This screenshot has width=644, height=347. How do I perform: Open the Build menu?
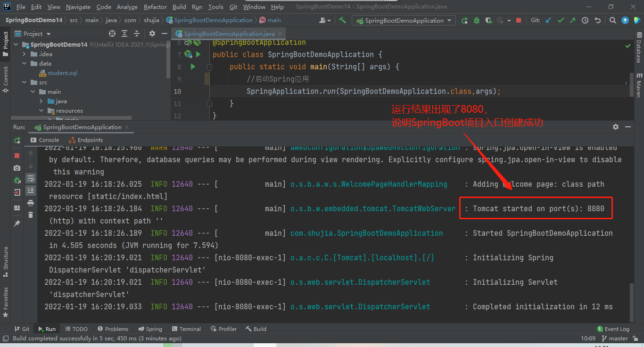point(179,7)
